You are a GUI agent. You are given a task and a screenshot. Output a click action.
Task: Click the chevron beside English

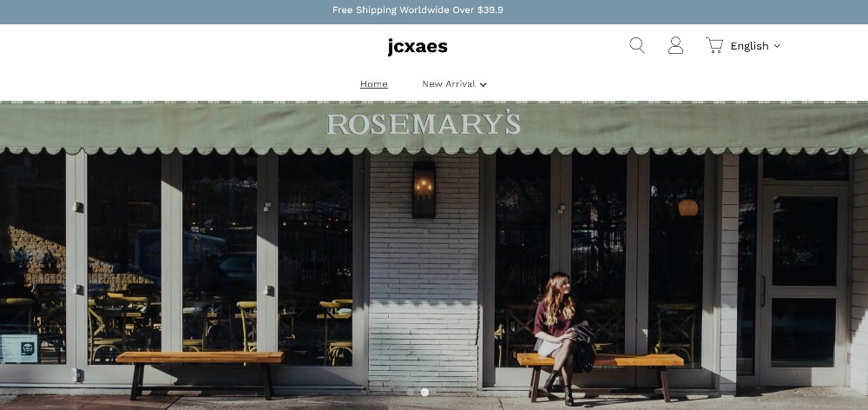tap(777, 46)
